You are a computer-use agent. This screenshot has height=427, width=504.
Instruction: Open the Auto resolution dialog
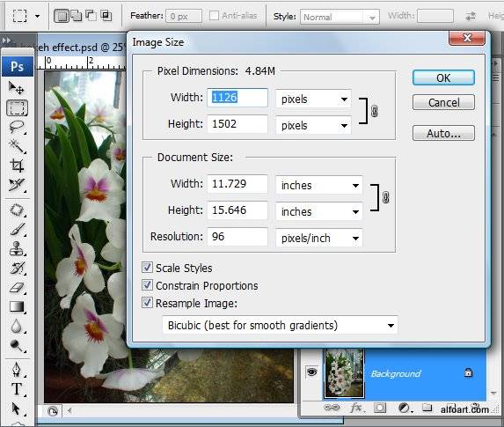point(443,133)
